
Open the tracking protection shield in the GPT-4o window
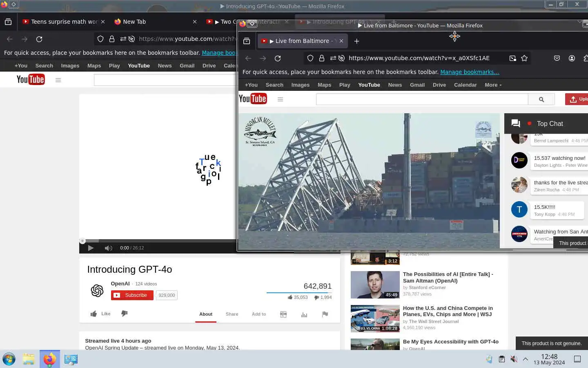100,39
